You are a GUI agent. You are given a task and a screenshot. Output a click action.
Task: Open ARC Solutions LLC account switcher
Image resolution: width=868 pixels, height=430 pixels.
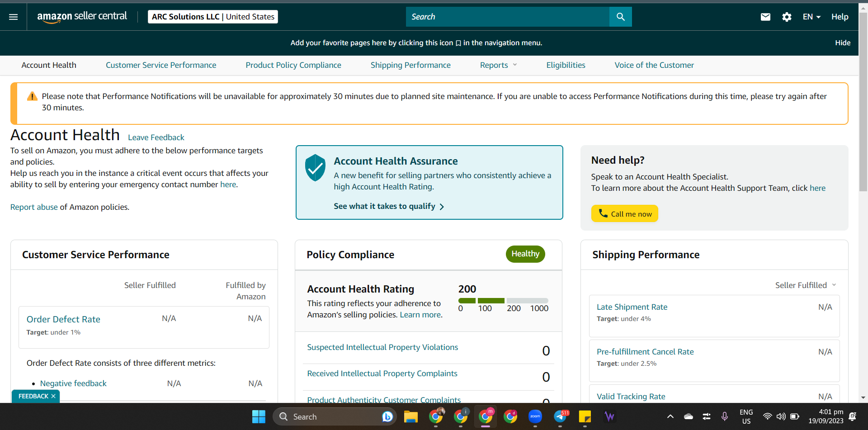tap(213, 17)
